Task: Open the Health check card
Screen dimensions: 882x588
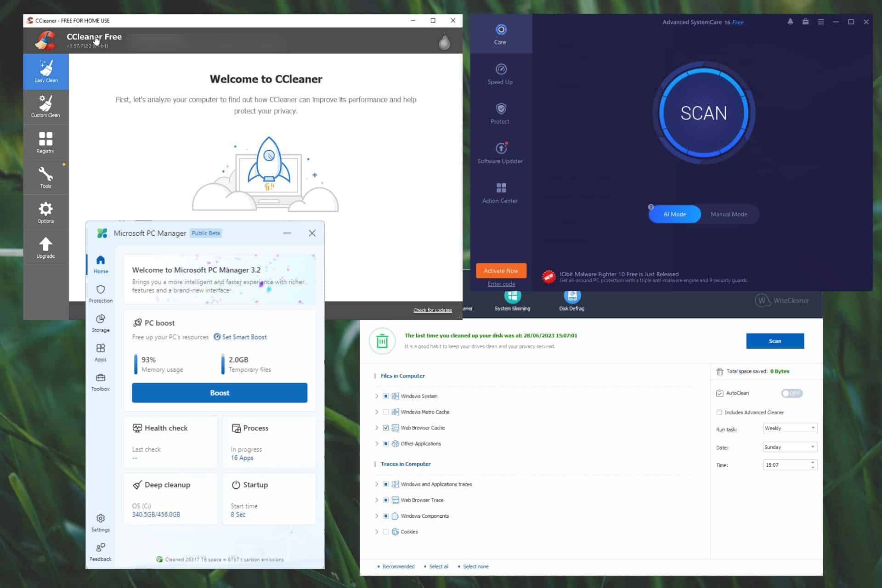Action: [x=170, y=442]
